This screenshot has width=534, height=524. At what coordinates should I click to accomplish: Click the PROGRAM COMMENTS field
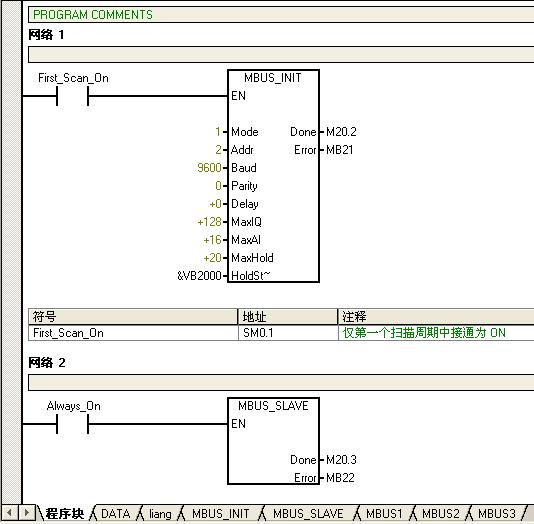pos(281,15)
